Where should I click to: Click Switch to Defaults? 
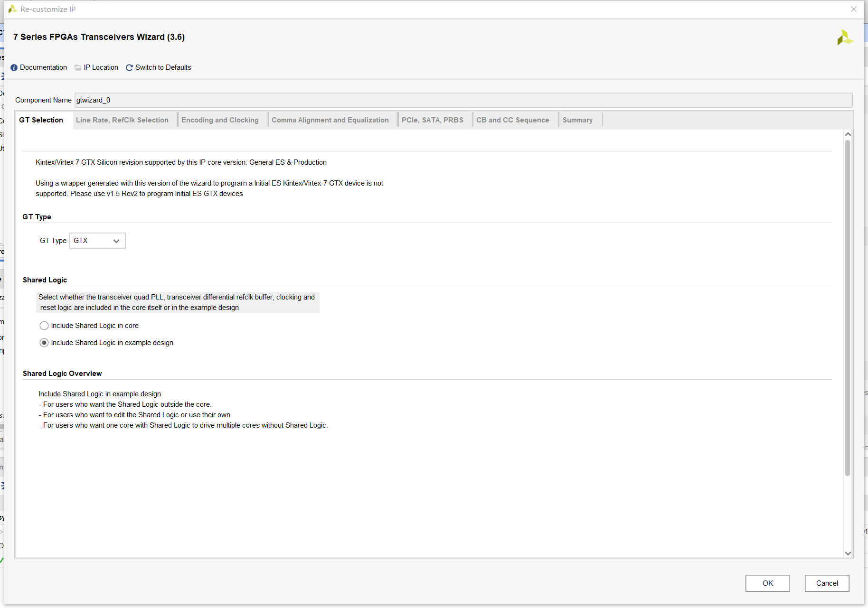point(163,67)
